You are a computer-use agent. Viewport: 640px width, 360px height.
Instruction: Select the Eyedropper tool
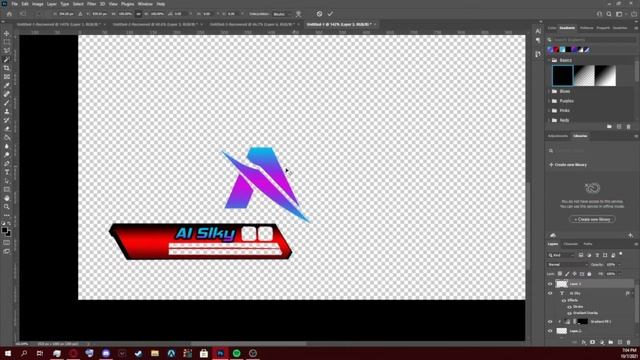pos(7,85)
